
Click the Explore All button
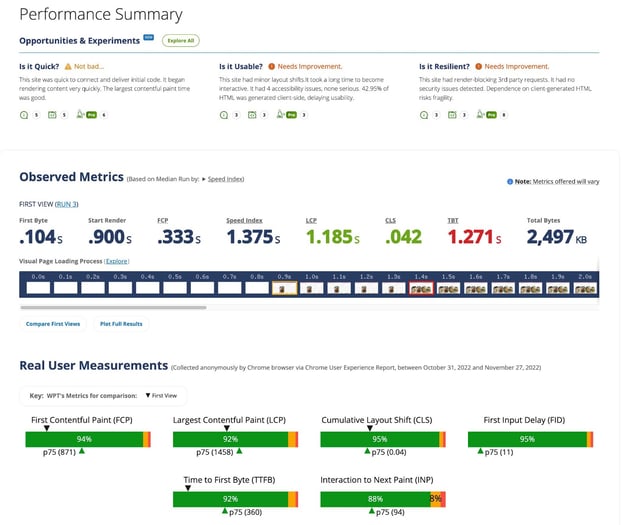(182, 41)
